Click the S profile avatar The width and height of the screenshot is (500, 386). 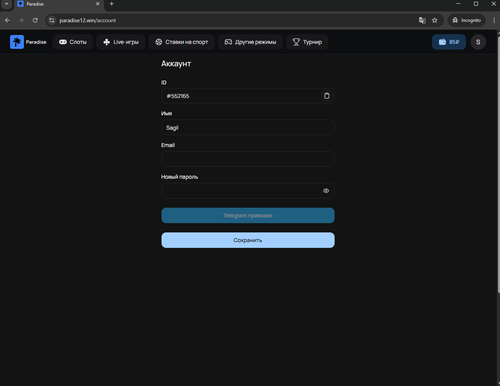click(x=478, y=42)
